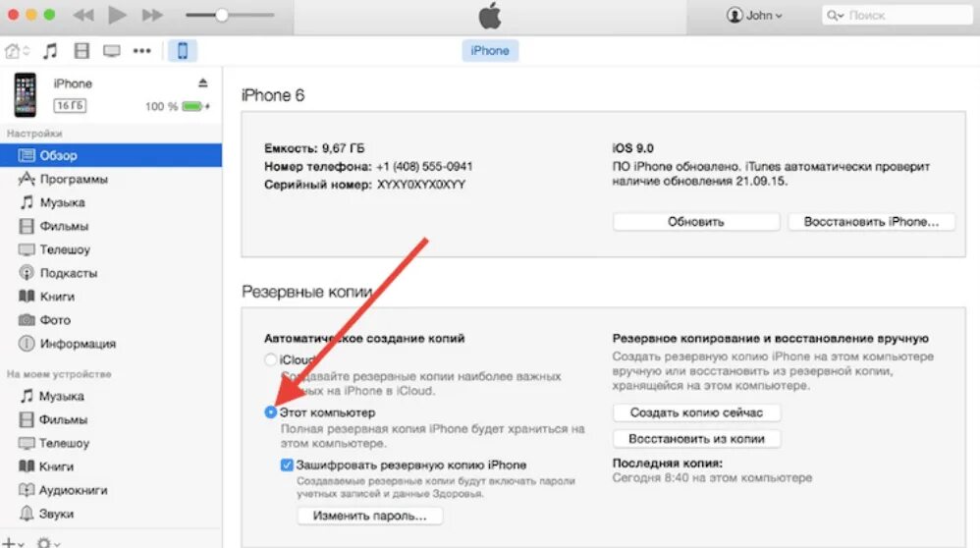
Task: Show more media types via the ellipsis
Action: pyautogui.click(x=141, y=51)
